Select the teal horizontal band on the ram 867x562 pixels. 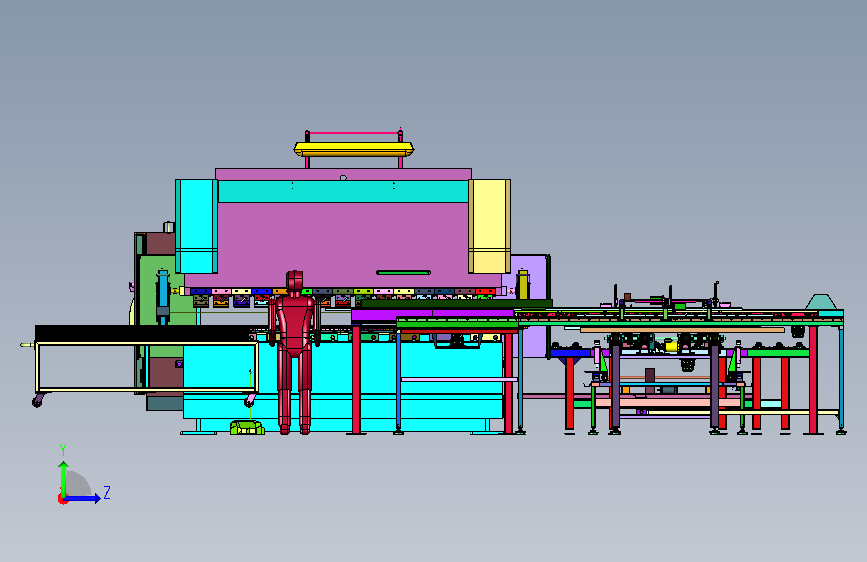coord(343,191)
